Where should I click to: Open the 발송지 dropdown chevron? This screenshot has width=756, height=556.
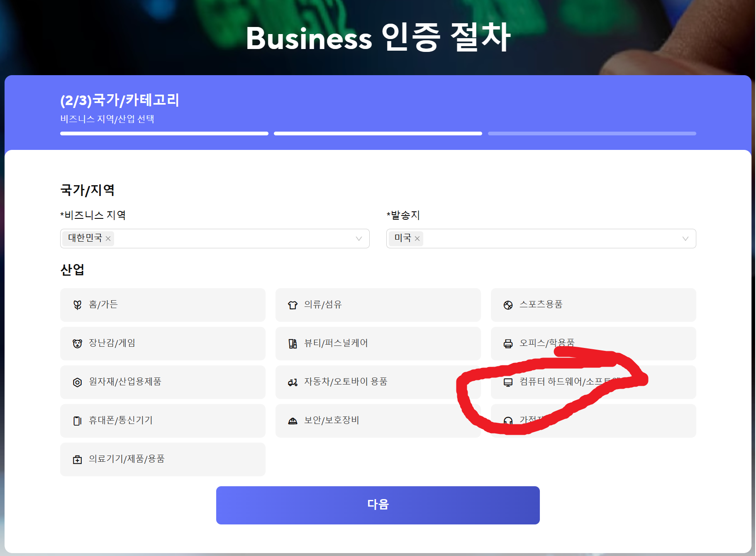click(x=685, y=239)
